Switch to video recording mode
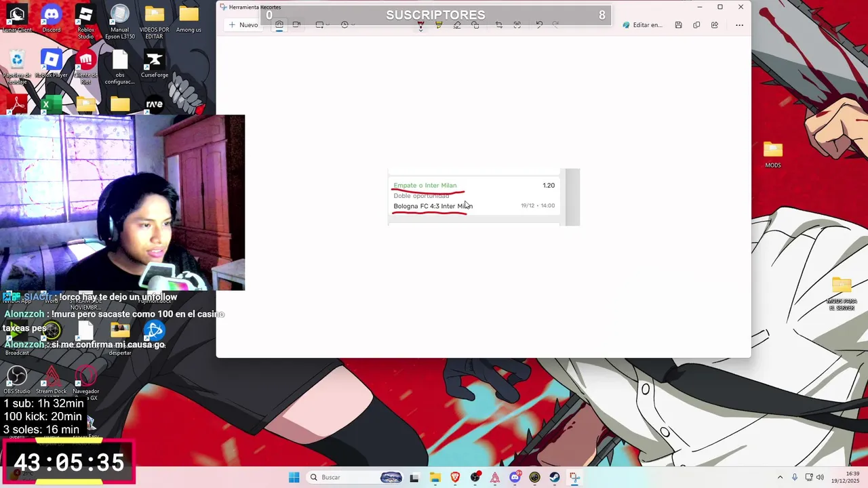868x488 pixels. 296,25
